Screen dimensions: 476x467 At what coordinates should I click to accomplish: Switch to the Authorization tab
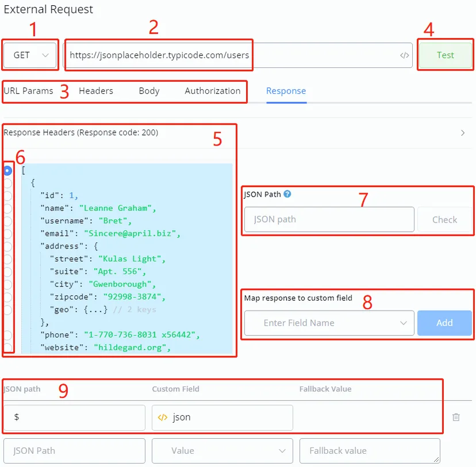tap(213, 91)
